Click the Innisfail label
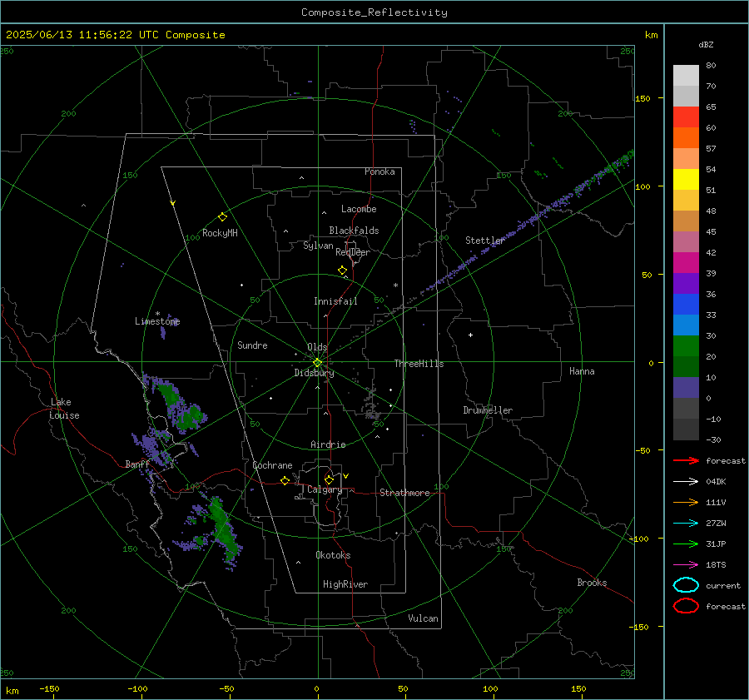749x700 pixels. click(x=335, y=301)
